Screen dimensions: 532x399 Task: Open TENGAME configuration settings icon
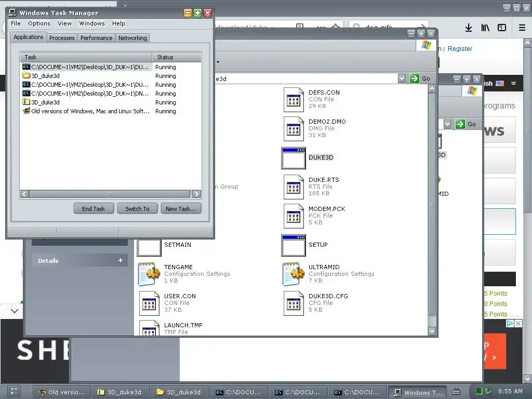point(149,274)
